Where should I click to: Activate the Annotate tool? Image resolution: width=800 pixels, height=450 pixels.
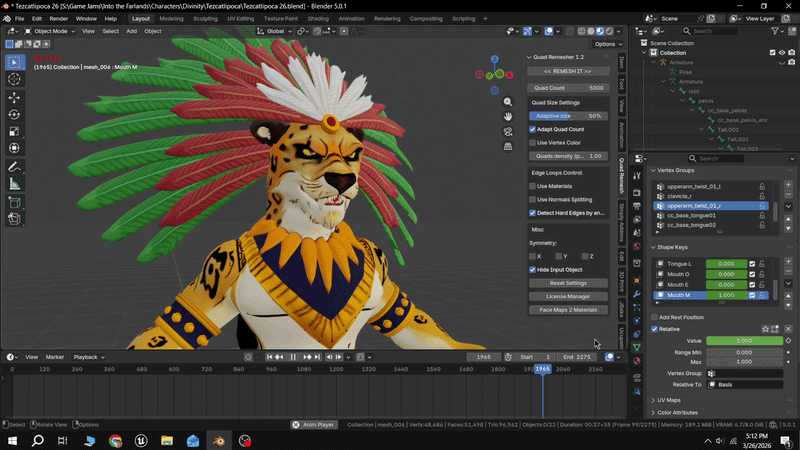pos(14,167)
